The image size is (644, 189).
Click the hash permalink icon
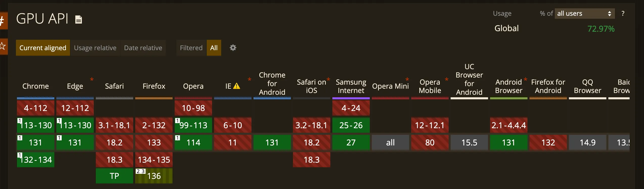point(3,21)
